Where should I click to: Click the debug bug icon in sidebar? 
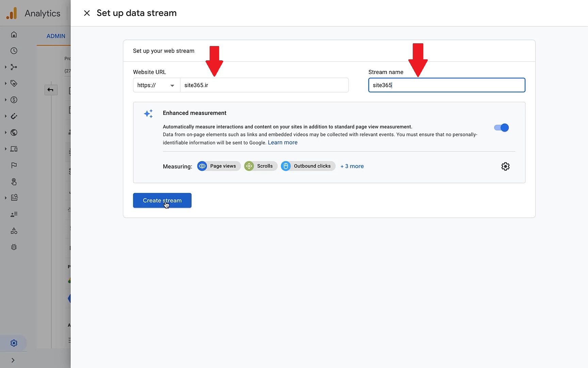coord(14,247)
